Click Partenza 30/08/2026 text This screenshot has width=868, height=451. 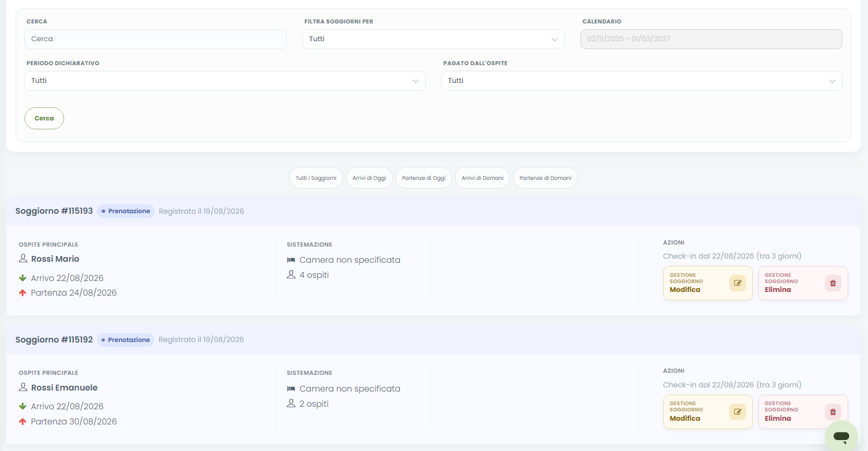point(73,421)
